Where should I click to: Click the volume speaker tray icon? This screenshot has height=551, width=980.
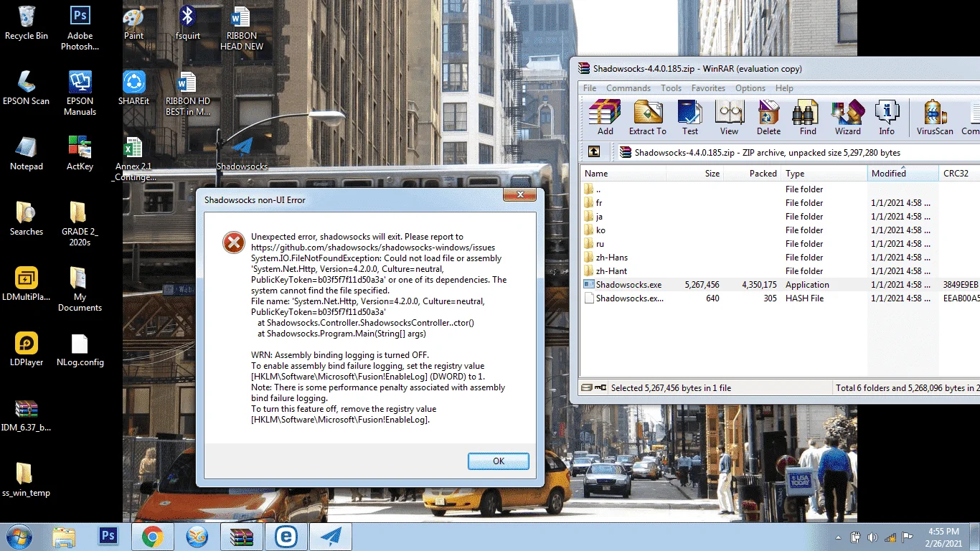click(872, 537)
